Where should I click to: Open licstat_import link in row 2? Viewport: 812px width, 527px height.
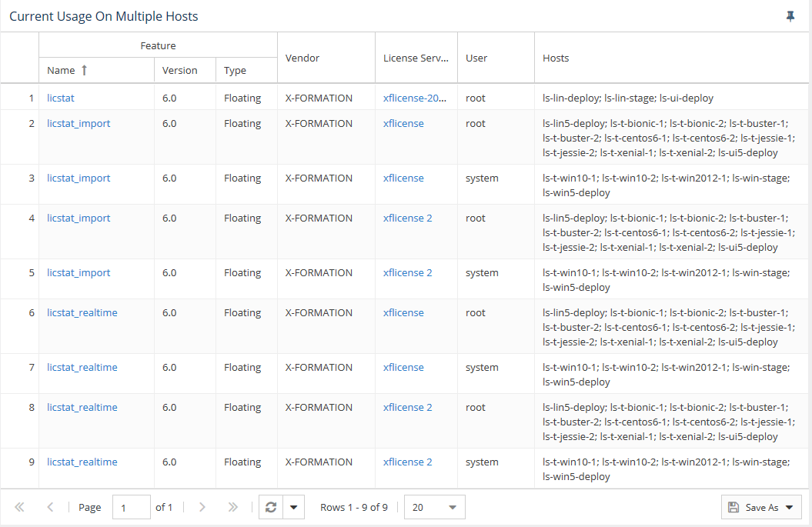coord(79,123)
